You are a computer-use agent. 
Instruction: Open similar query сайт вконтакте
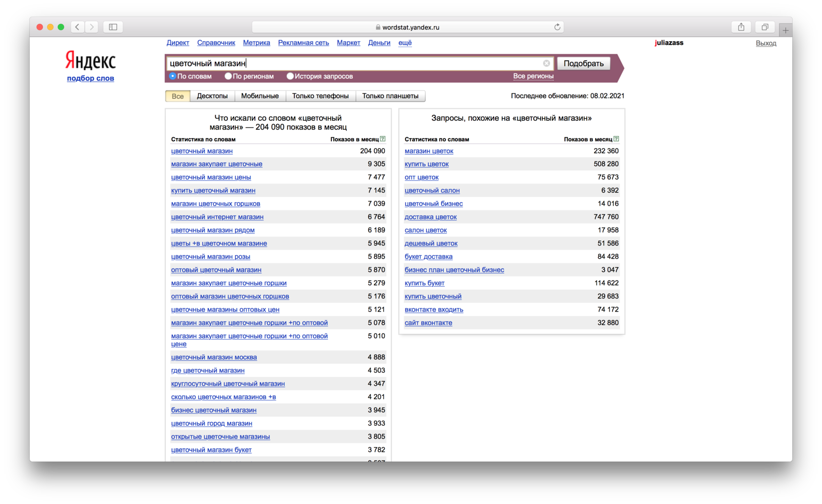(429, 322)
